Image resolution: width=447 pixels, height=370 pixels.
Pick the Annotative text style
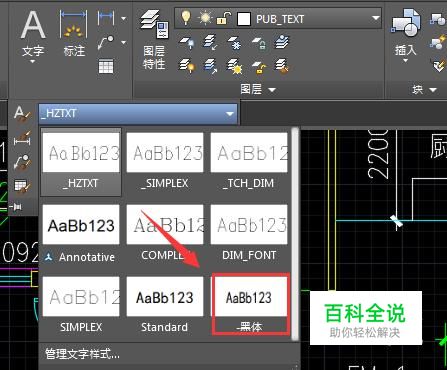(x=81, y=235)
